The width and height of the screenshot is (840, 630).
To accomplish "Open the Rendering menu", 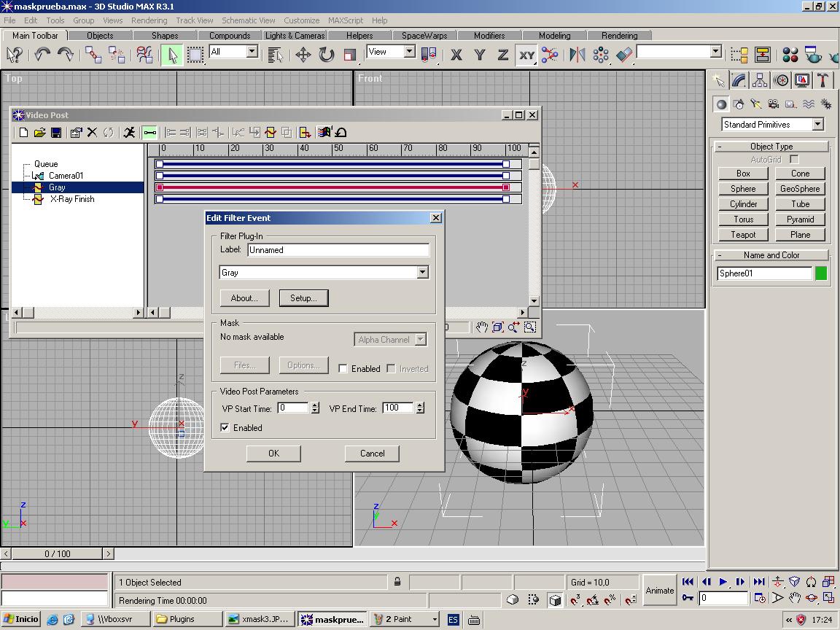I will pyautogui.click(x=149, y=20).
